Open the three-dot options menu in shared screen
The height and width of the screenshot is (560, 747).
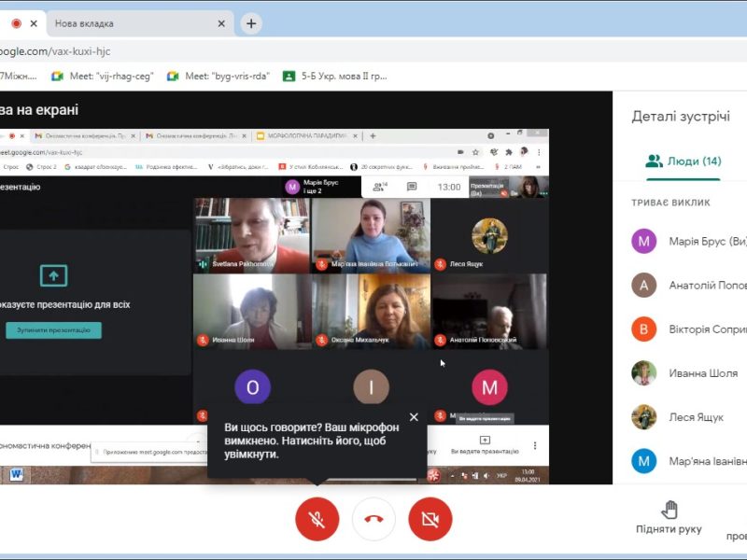tap(535, 445)
